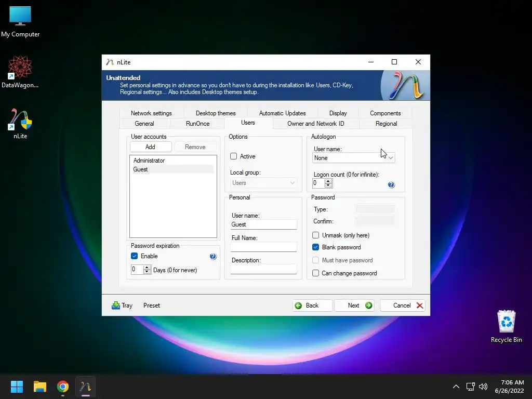The image size is (532, 399).
Task: Cancel the nLite wizard
Action: [403, 305]
